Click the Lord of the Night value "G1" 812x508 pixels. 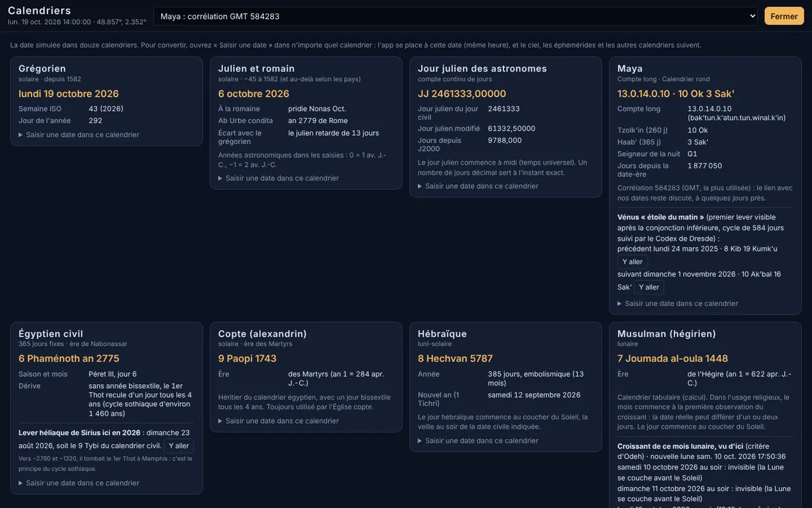[693, 154]
